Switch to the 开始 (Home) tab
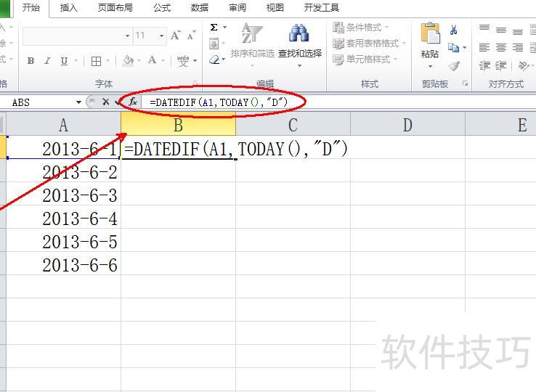 (x=31, y=7)
